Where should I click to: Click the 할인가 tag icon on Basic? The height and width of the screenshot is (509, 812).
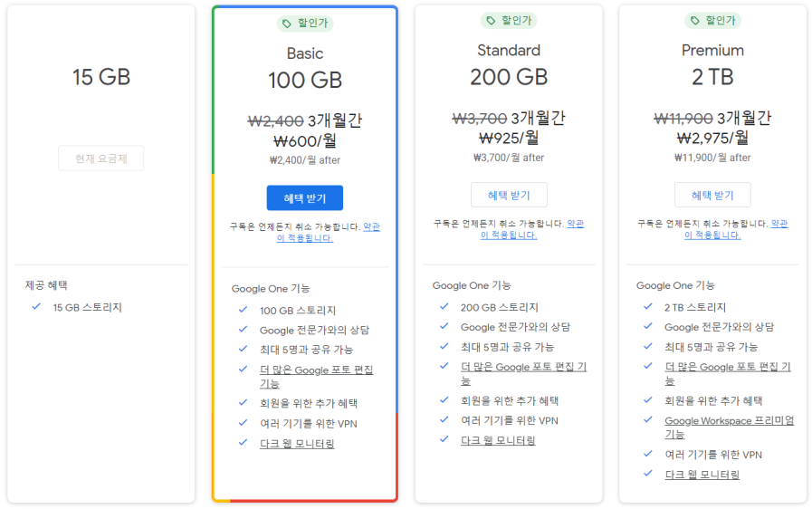287,24
